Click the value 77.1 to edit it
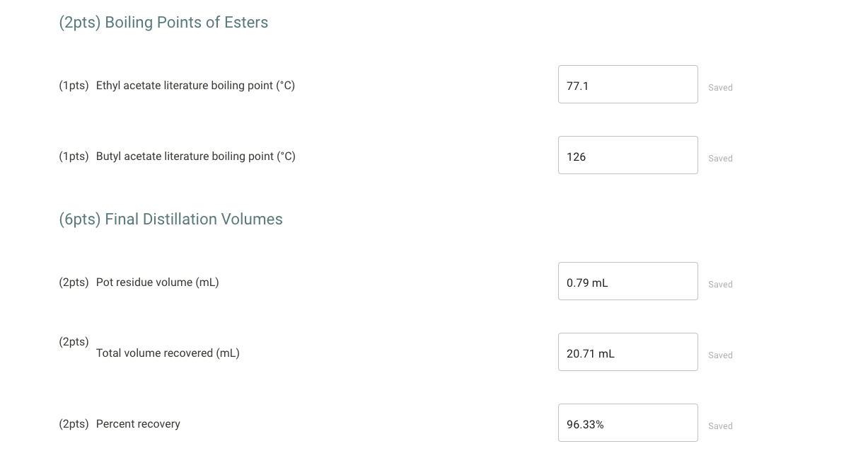Viewport: 868px width, 468px height. [577, 86]
